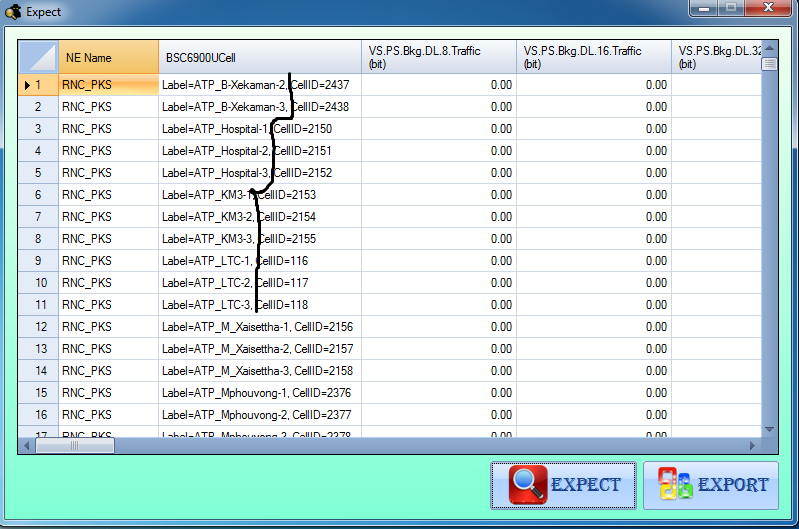Image resolution: width=799 pixels, height=529 pixels.
Task: Click cell Label=ATP_B-Xekaman-3, CellID=2438
Action: point(260,107)
